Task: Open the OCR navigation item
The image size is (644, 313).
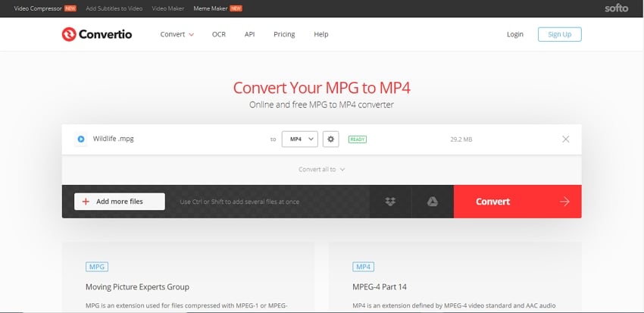Action: pos(219,35)
